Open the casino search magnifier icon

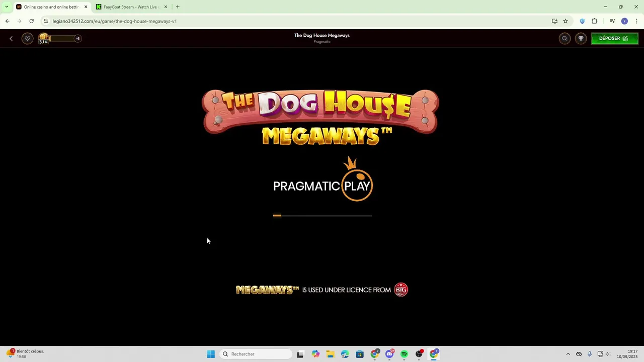click(565, 39)
